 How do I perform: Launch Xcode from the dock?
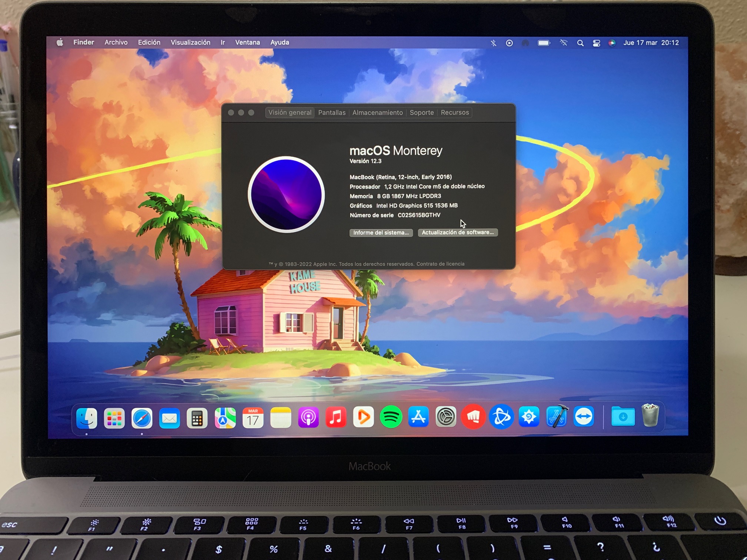(557, 416)
